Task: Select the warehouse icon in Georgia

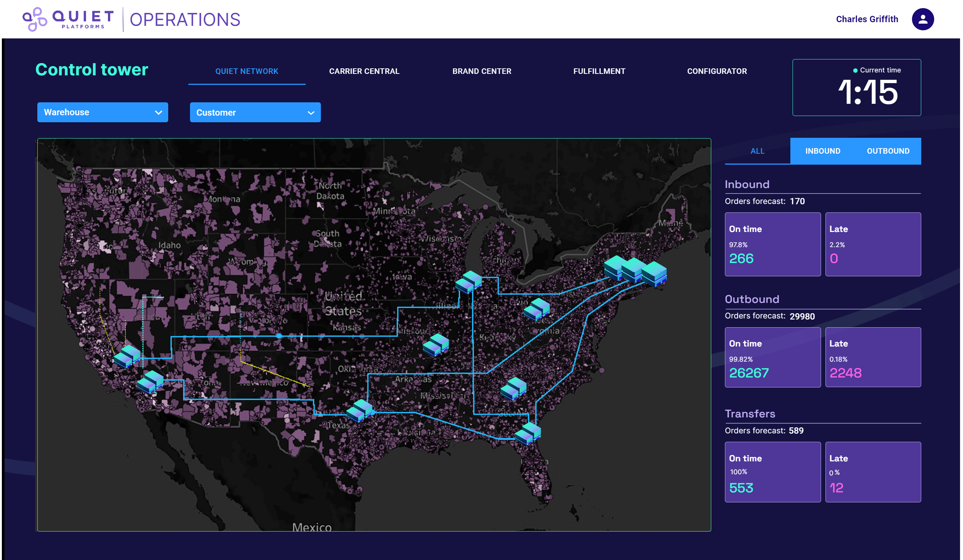Action: point(513,388)
